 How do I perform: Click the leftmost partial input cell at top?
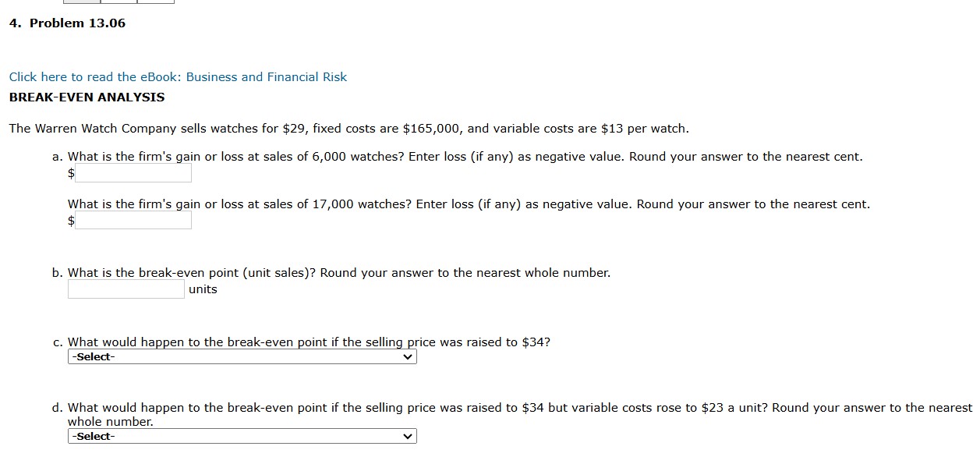tap(82, 2)
